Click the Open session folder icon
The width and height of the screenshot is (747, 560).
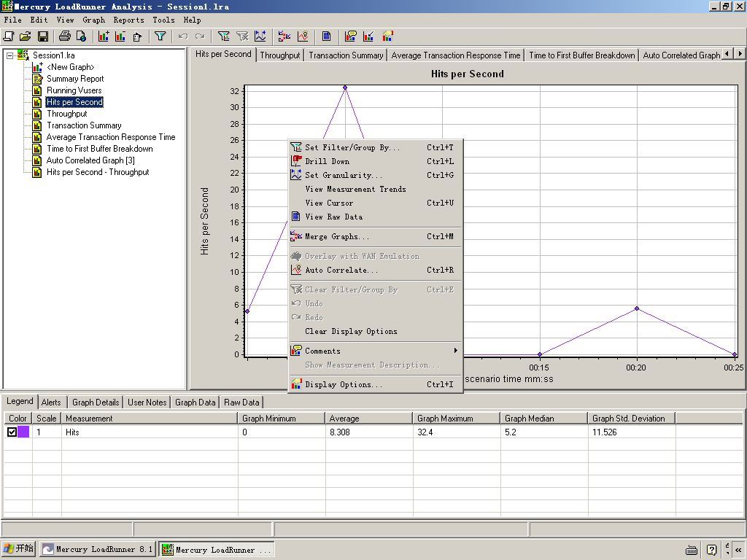pyautogui.click(x=26, y=36)
